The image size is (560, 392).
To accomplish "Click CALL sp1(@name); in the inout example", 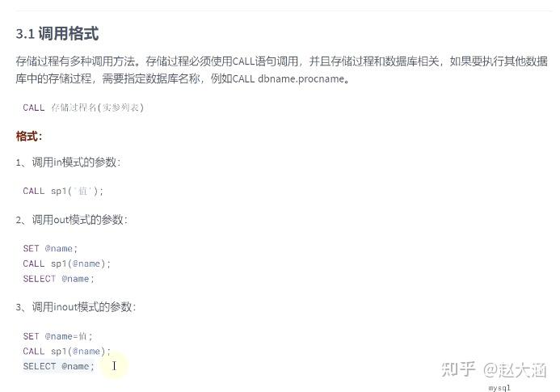I will pyautogui.click(x=67, y=352).
